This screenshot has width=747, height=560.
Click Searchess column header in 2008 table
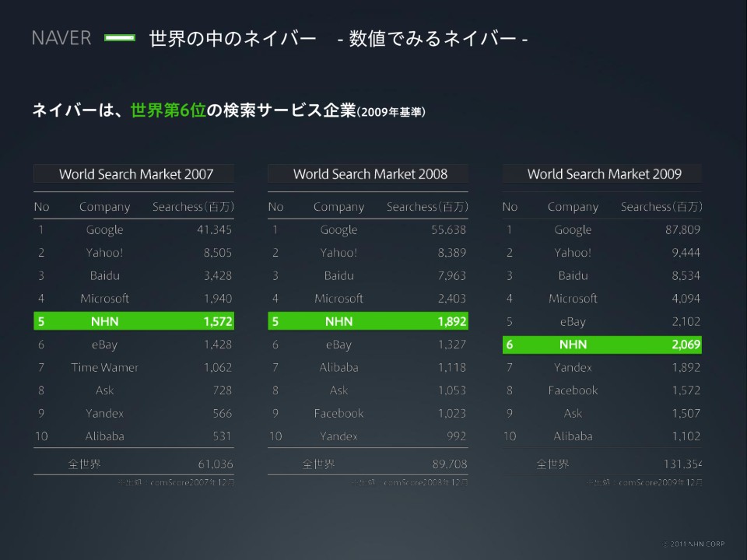coord(427,207)
